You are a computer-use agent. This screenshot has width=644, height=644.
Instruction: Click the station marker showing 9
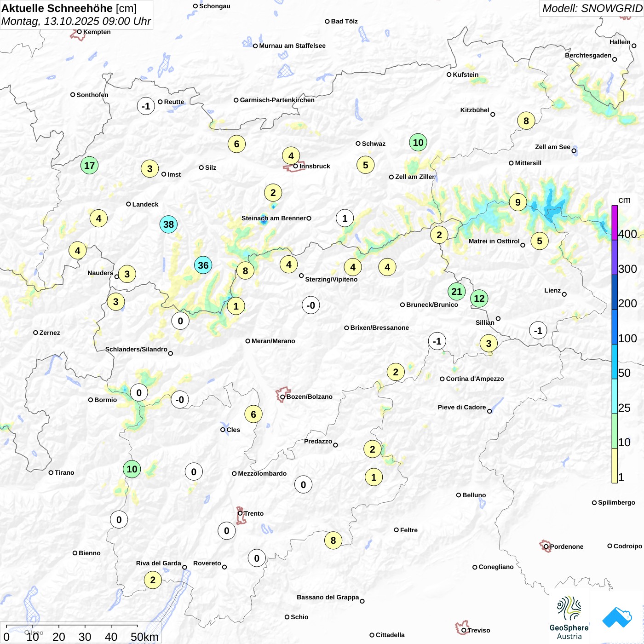(x=518, y=202)
